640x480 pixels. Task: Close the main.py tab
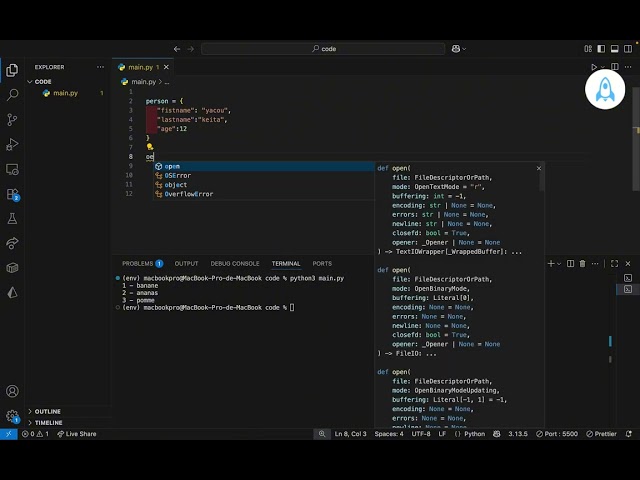pos(166,67)
